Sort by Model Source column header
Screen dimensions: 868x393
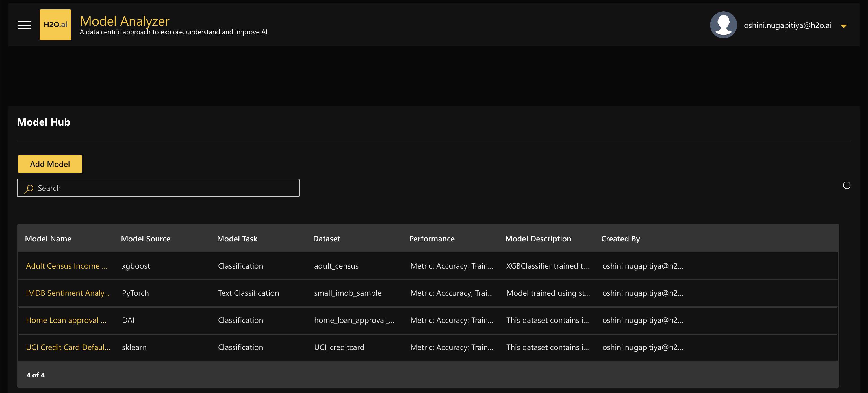(x=146, y=239)
